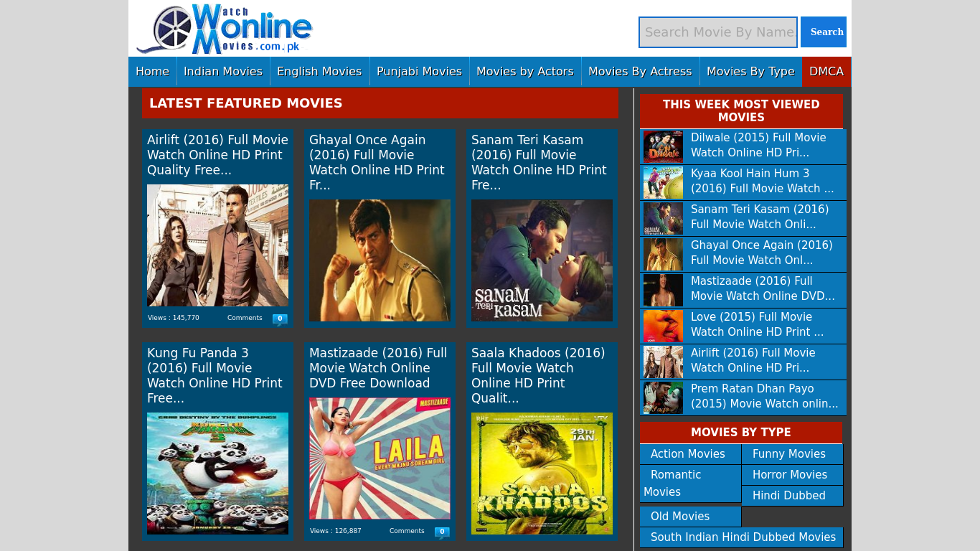This screenshot has width=980, height=551.
Task: Focus the Search Movie By Name field
Action: coord(718,32)
